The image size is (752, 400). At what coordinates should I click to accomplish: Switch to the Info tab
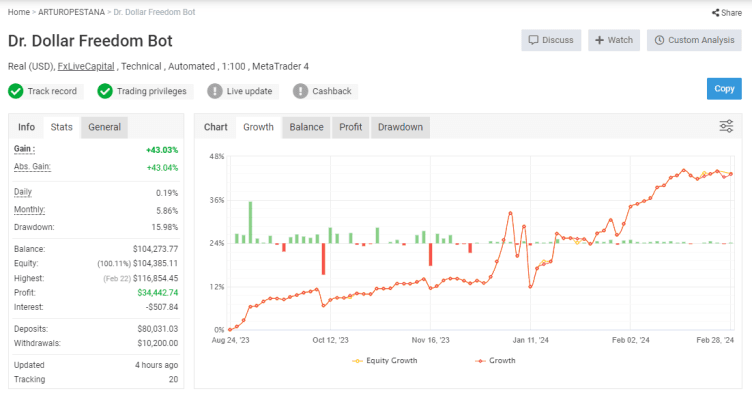(x=26, y=127)
